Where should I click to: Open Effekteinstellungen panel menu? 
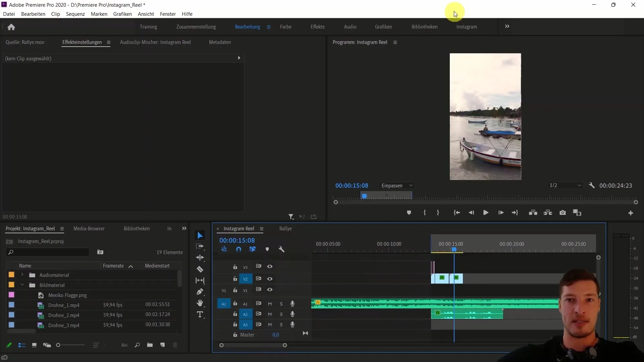click(x=108, y=42)
